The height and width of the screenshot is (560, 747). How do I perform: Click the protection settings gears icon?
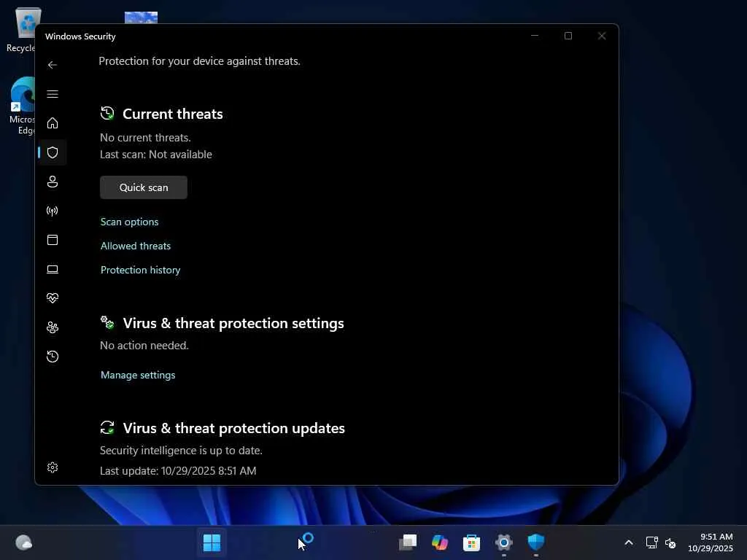pos(107,322)
